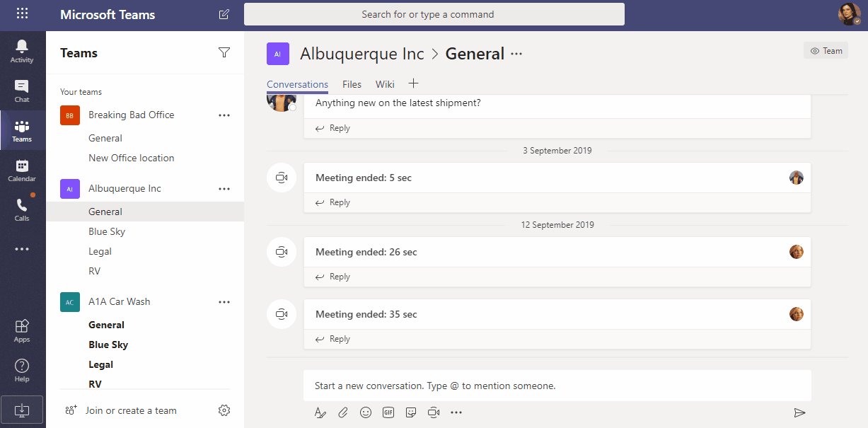
Task: Reply to the latest shipment message
Action: 332,128
